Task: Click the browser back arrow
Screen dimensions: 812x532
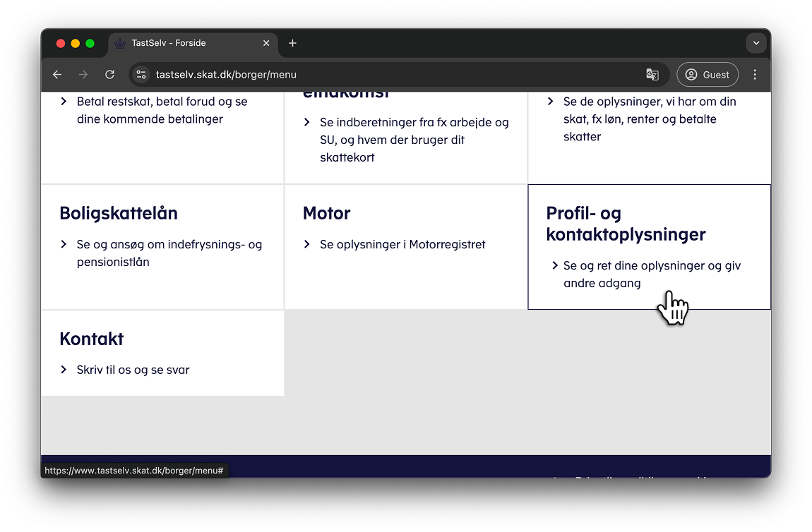Action: (x=57, y=75)
